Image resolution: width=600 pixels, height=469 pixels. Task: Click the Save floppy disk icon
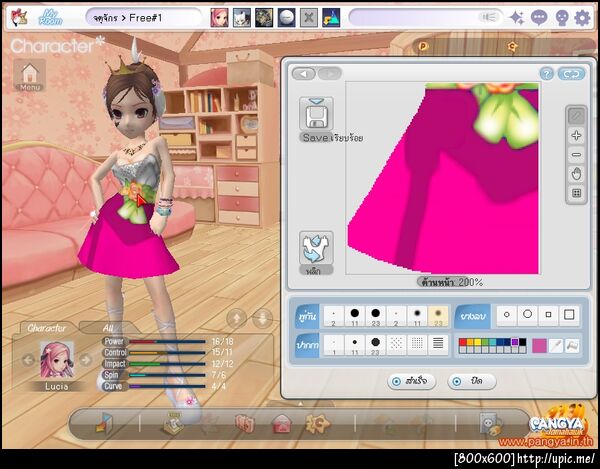[x=316, y=114]
